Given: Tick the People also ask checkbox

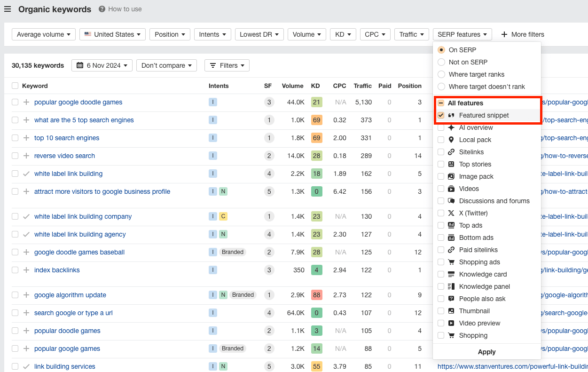Looking at the screenshot, I should 441,299.
